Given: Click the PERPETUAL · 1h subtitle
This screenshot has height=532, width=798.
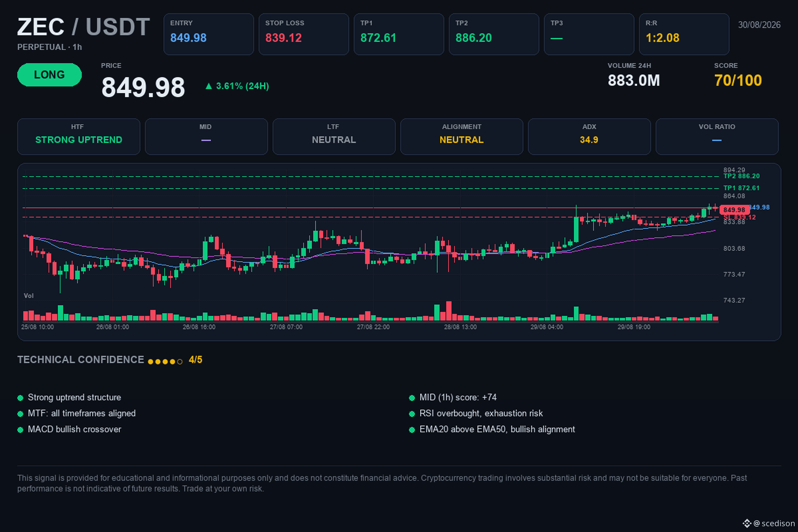Looking at the screenshot, I should tap(50, 47).
